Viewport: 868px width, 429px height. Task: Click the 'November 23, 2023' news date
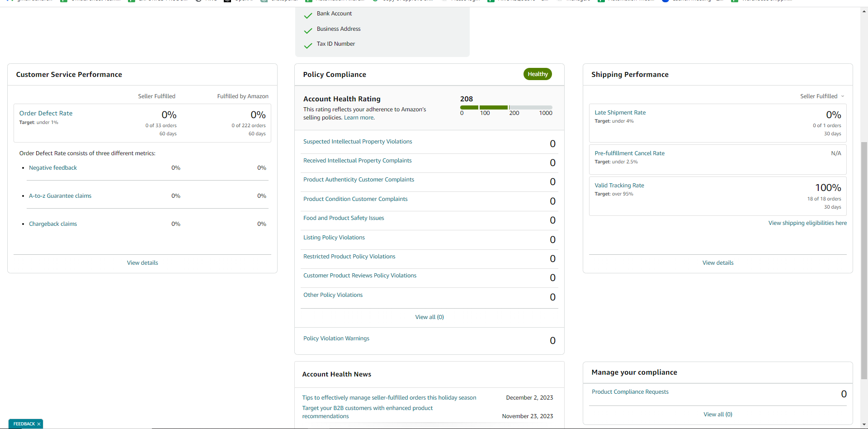pyautogui.click(x=528, y=416)
